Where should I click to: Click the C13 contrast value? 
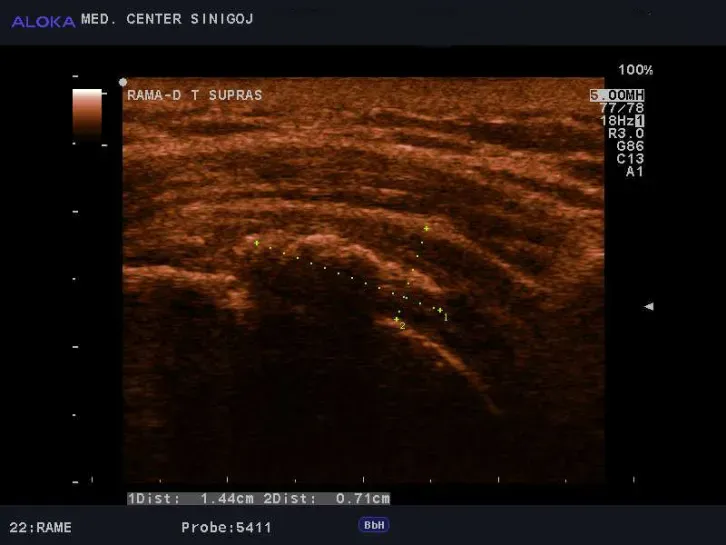coord(630,159)
